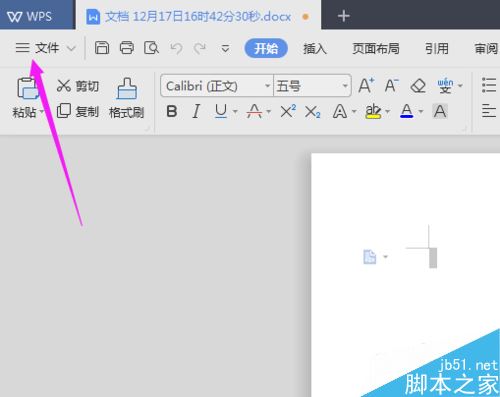The height and width of the screenshot is (397, 500).
Task: Toggle subscript X₂ formatting
Action: point(313,112)
